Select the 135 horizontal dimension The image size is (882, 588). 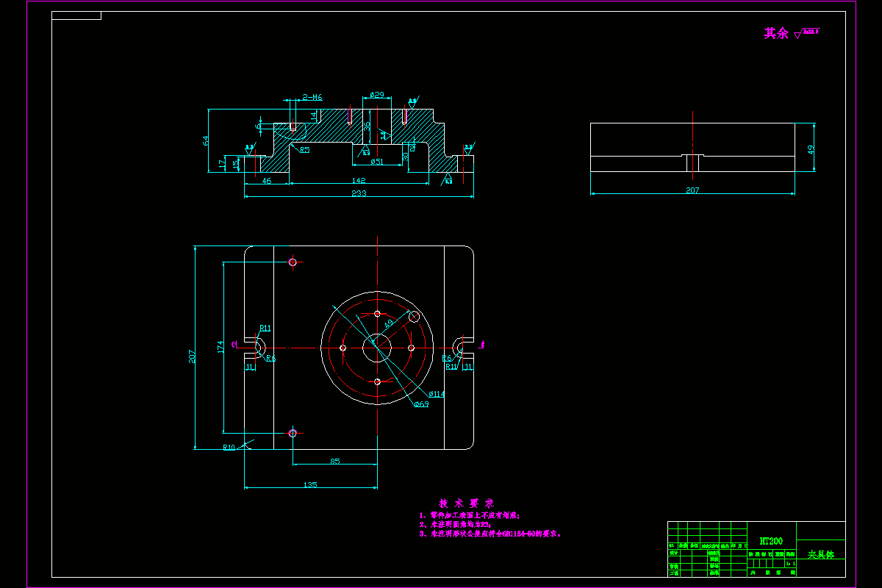[310, 484]
